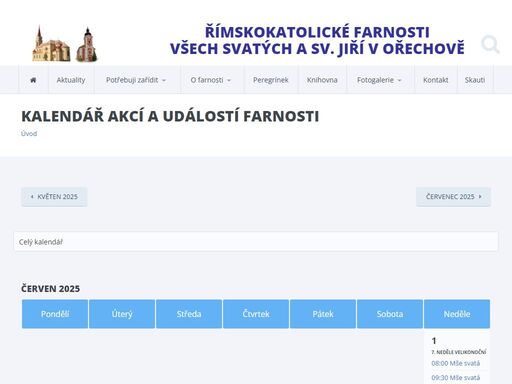Click the 7. neděle velikonoční label
Image resolution: width=512 pixels, height=384 pixels.
pos(459,352)
